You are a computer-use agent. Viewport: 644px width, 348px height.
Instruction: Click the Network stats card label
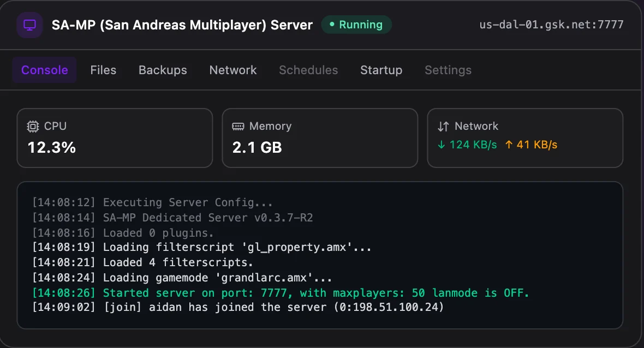click(476, 126)
